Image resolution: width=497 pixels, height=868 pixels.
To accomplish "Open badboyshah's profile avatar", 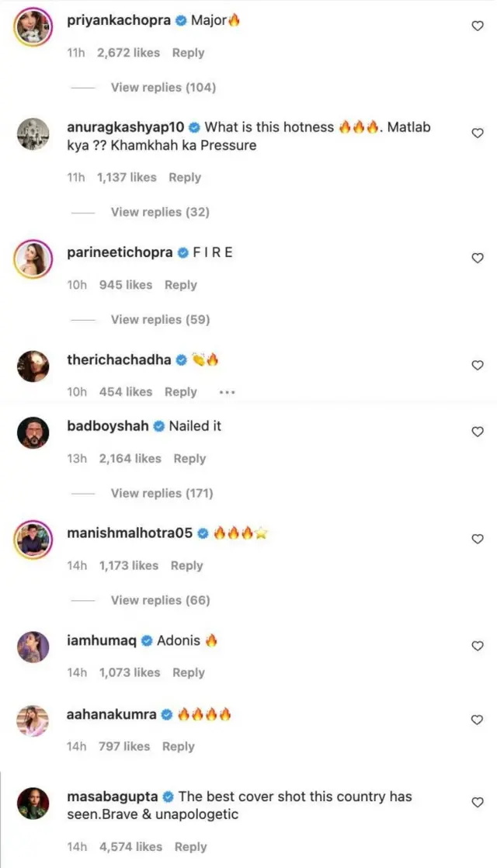I will tap(33, 432).
